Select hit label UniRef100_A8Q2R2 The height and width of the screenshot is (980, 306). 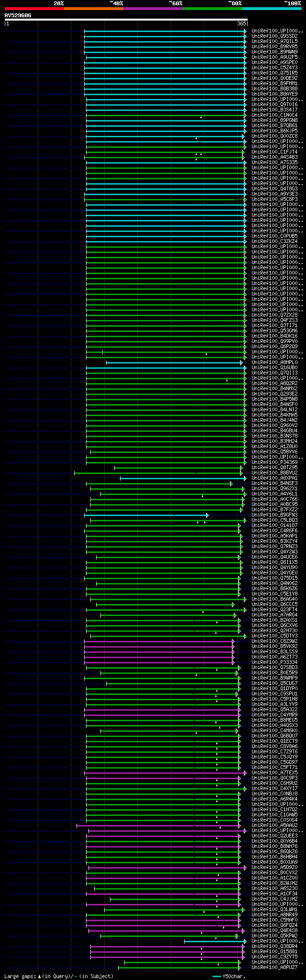pyautogui.click(x=274, y=383)
